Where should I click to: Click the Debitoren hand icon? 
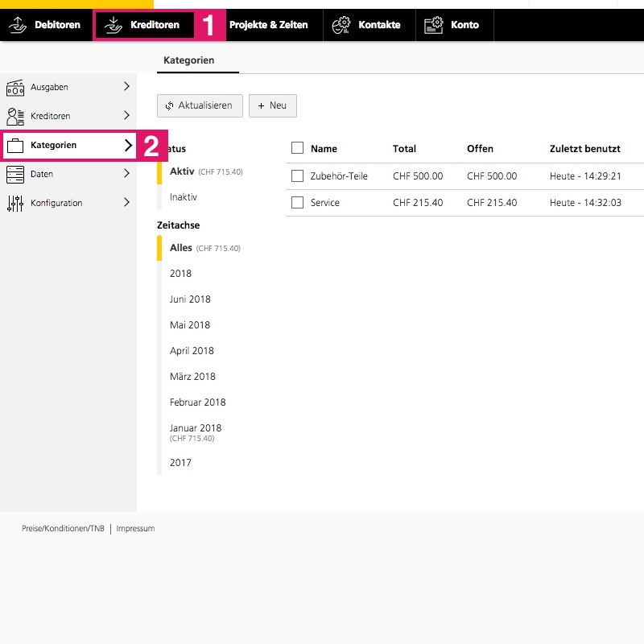point(18,25)
